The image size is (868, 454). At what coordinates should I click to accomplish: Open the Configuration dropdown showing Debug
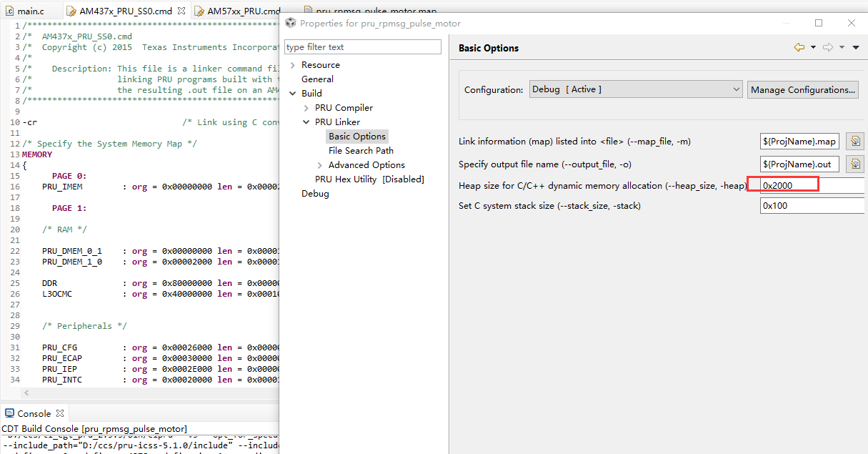[636, 89]
